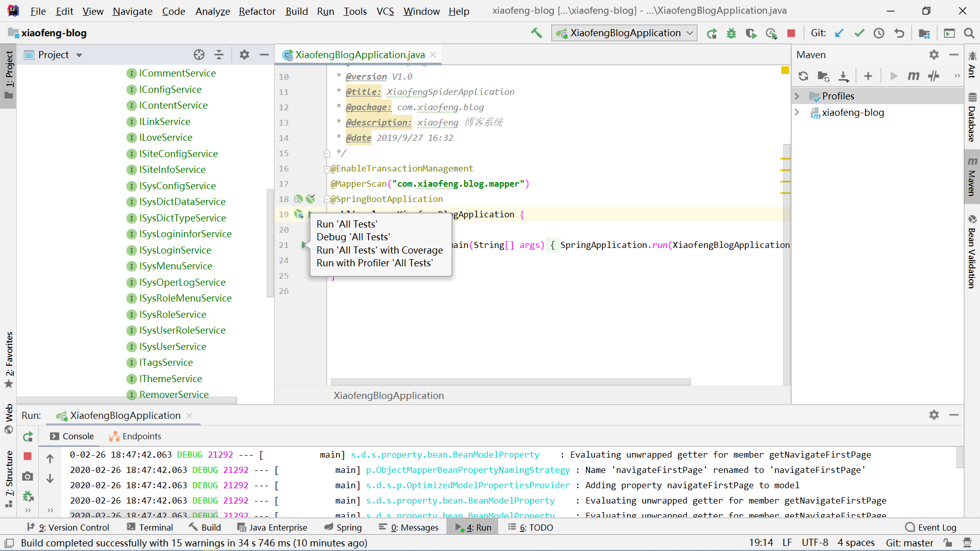Open Run panel settings gear
Image resolution: width=980 pixels, height=551 pixels.
coord(934,415)
